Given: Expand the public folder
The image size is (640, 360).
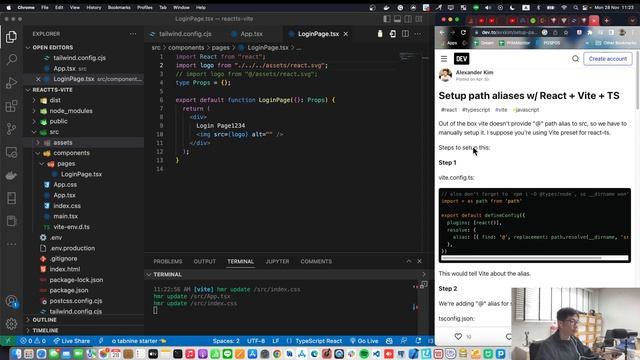Looking at the screenshot, I should [58, 122].
